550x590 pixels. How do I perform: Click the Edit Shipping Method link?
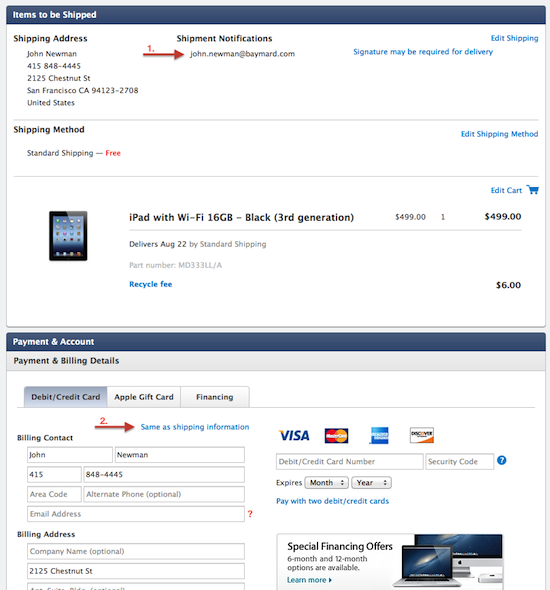tap(500, 134)
